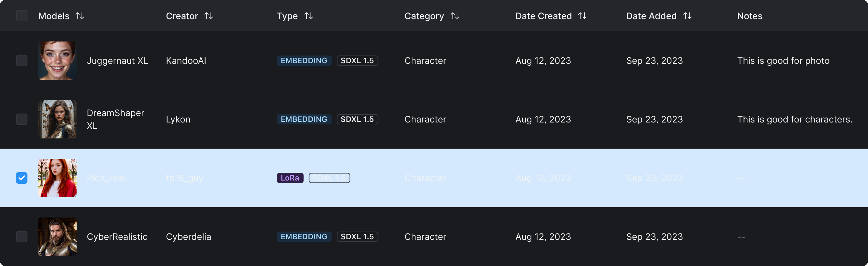Screen dimensions: 868x266
Task: Click the Category sort arrows icon
Action: point(455,16)
